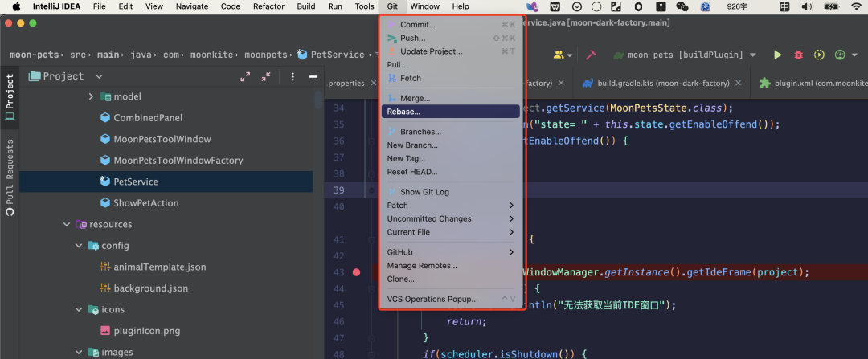Open Pull Requests side tab

point(10,178)
